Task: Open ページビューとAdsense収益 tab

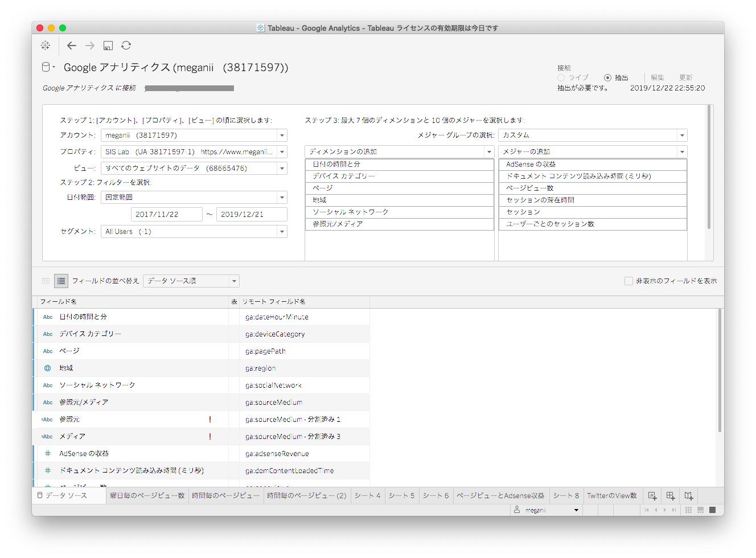Action: (x=501, y=496)
